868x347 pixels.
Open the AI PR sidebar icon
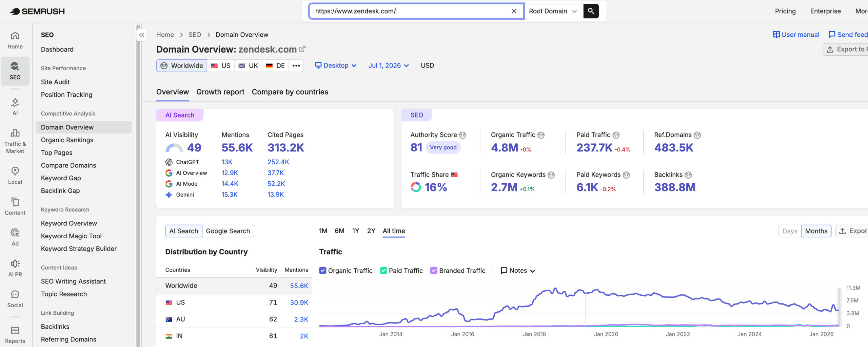[x=15, y=268]
